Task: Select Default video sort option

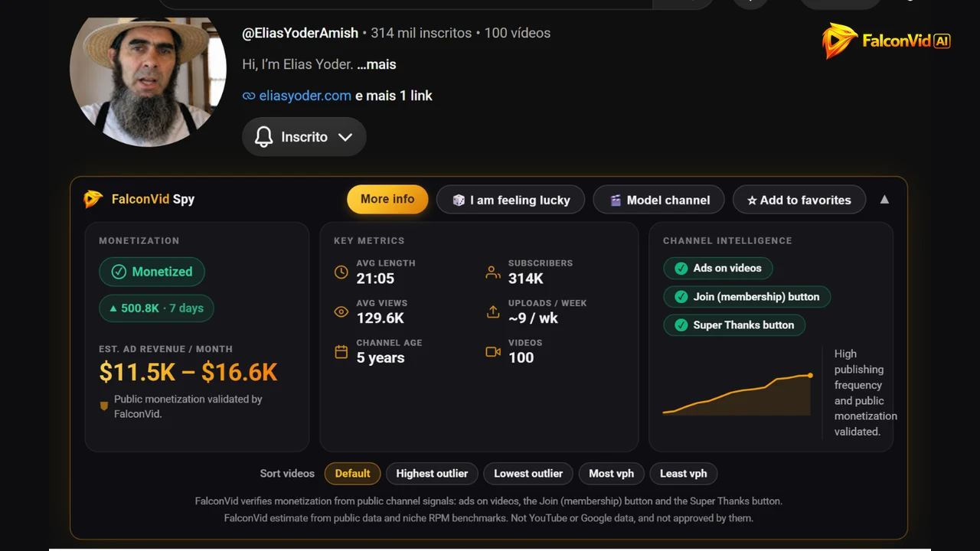Action: pos(352,474)
